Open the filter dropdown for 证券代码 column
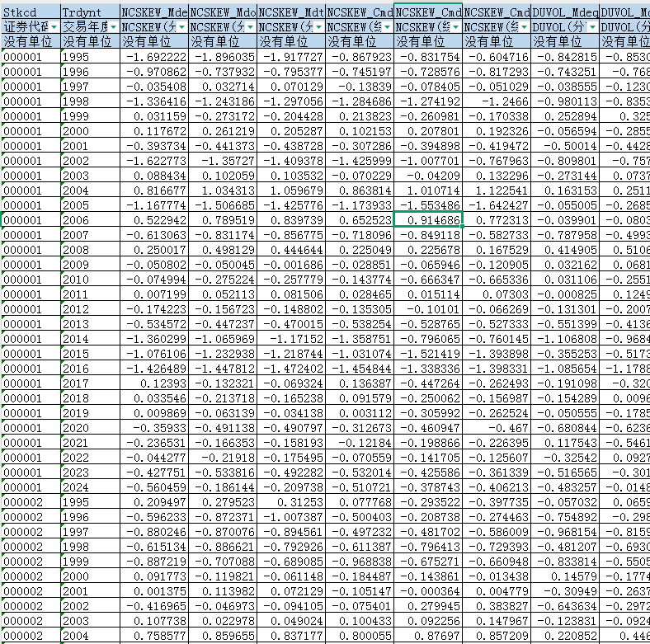Viewport: 650px width, 644px height. click(54, 27)
